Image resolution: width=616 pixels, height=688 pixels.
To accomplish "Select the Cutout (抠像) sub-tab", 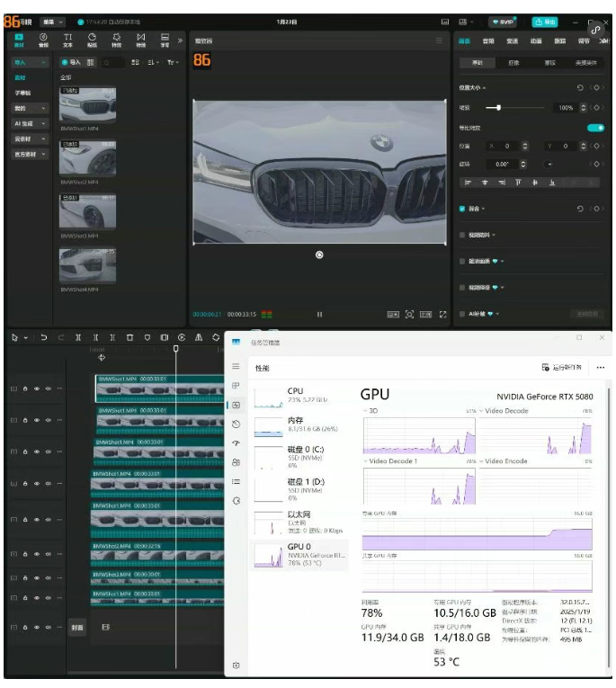I will [x=513, y=63].
